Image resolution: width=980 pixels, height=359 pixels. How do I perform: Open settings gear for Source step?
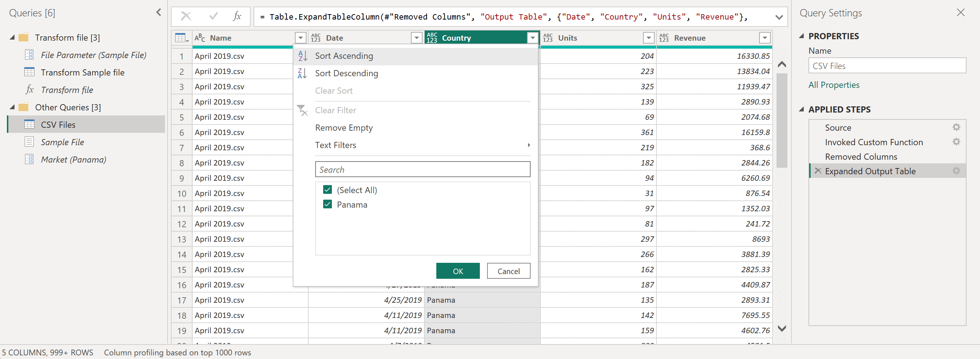956,127
